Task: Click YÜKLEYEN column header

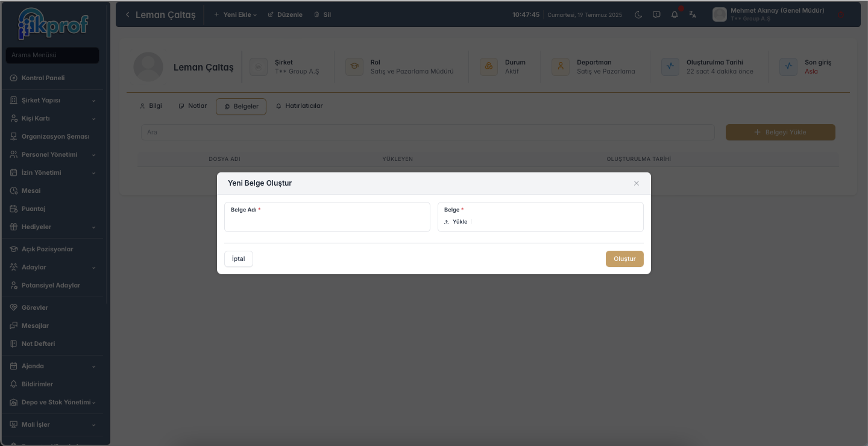Action: [x=398, y=159]
